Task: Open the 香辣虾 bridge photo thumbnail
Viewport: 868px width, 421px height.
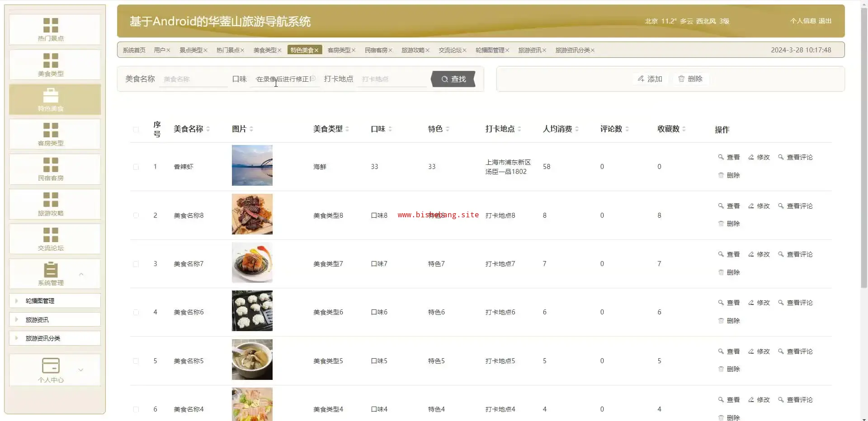Action: coord(252,165)
